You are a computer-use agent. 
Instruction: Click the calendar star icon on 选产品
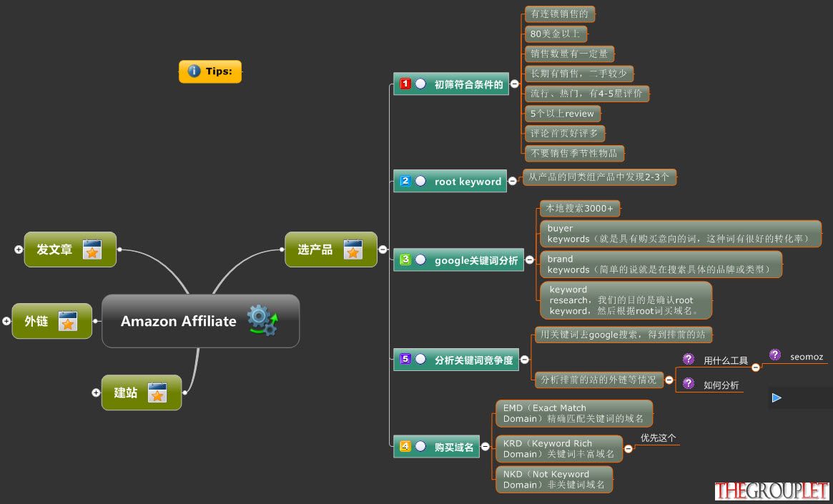coord(353,249)
